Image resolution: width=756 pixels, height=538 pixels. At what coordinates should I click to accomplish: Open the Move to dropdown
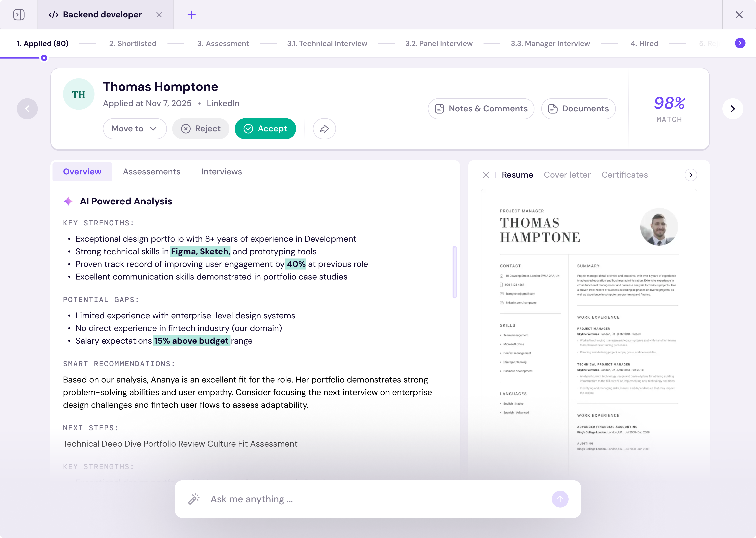(135, 129)
